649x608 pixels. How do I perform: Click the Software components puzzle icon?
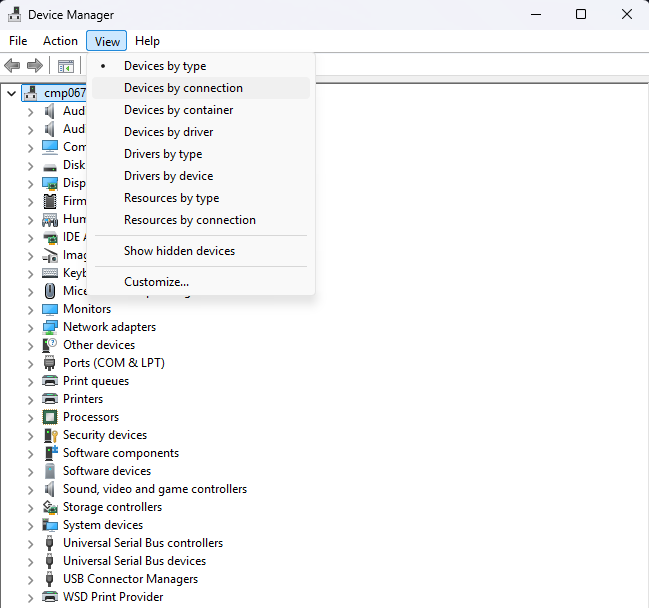(51, 453)
